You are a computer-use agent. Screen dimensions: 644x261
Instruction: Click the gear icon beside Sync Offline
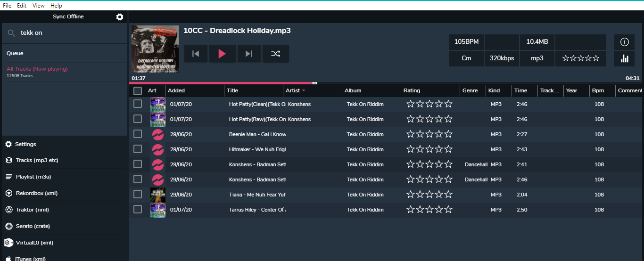click(x=120, y=17)
